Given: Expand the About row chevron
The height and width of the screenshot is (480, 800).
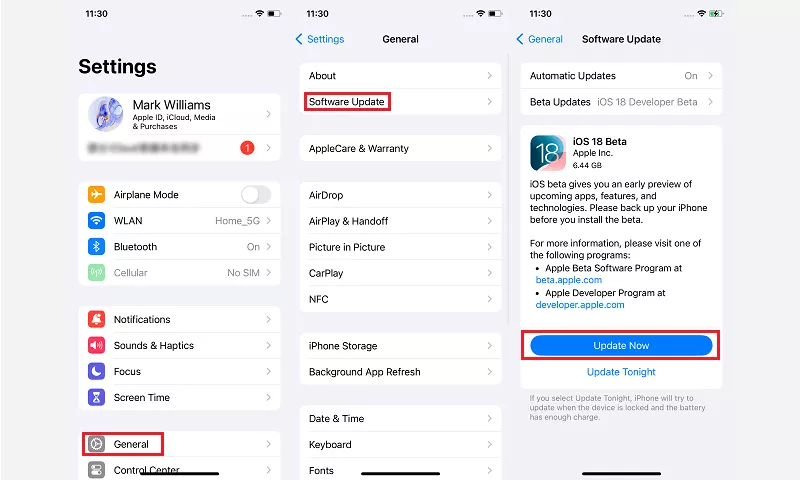Looking at the screenshot, I should (489, 75).
